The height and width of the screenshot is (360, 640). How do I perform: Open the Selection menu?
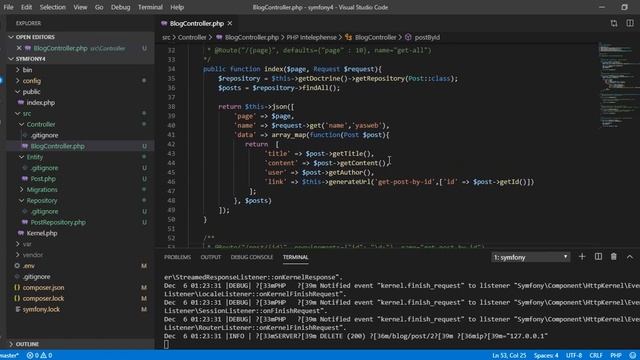point(52,7)
